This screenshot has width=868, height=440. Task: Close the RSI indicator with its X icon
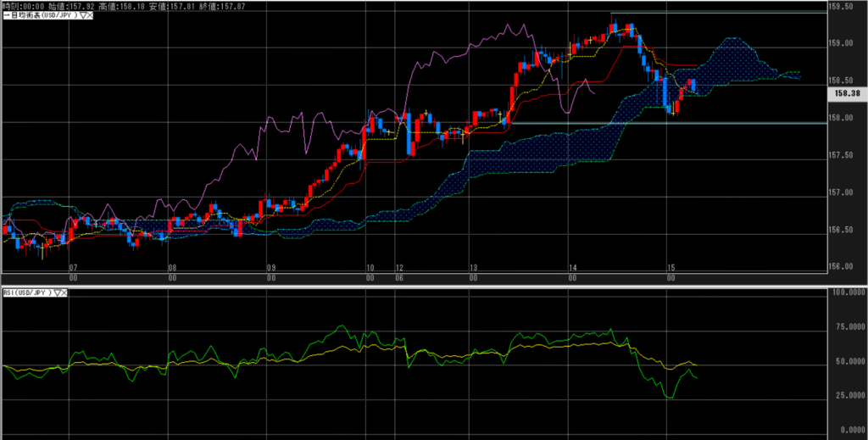[x=66, y=292]
